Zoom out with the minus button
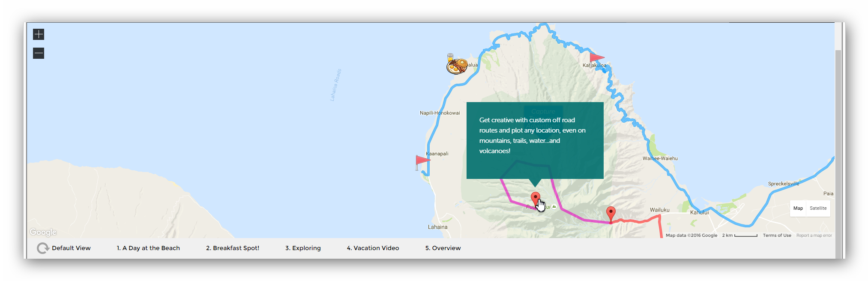The image size is (868, 281). 39,53
